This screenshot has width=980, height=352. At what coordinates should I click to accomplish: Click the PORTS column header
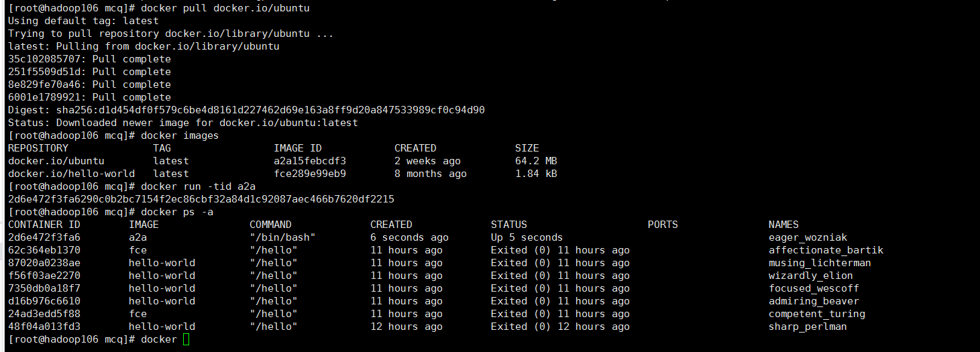point(663,225)
